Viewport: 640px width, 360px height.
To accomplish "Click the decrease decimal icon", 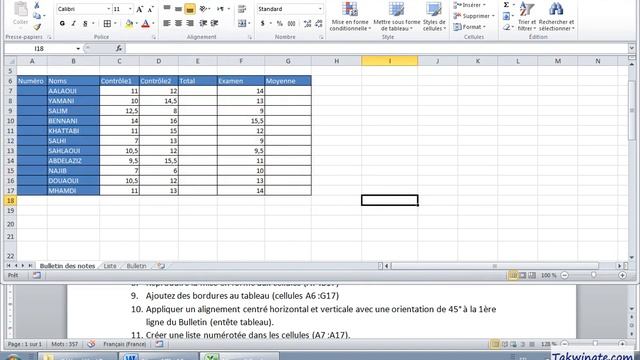I will (x=319, y=24).
